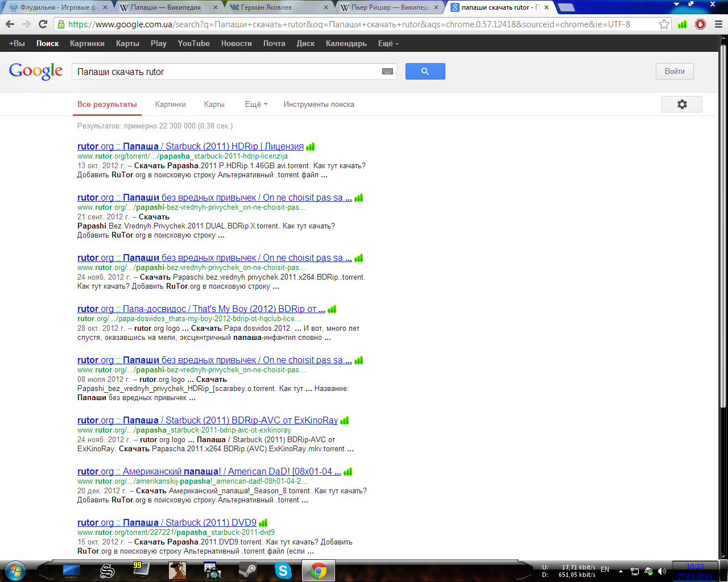The width and height of the screenshot is (728, 582).
Task: Open the Папаши result dated 21 сент. 2012
Action: pos(214,198)
